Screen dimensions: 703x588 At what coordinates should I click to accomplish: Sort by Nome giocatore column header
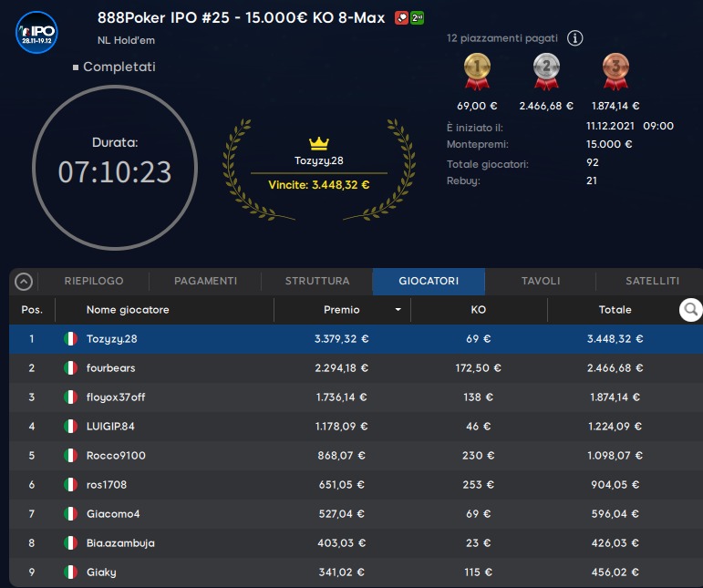pyautogui.click(x=128, y=310)
